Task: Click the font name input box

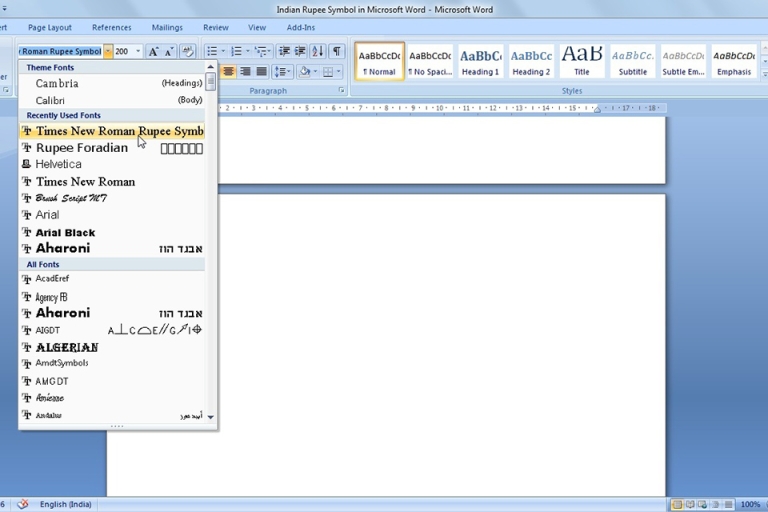Action: [x=60, y=51]
